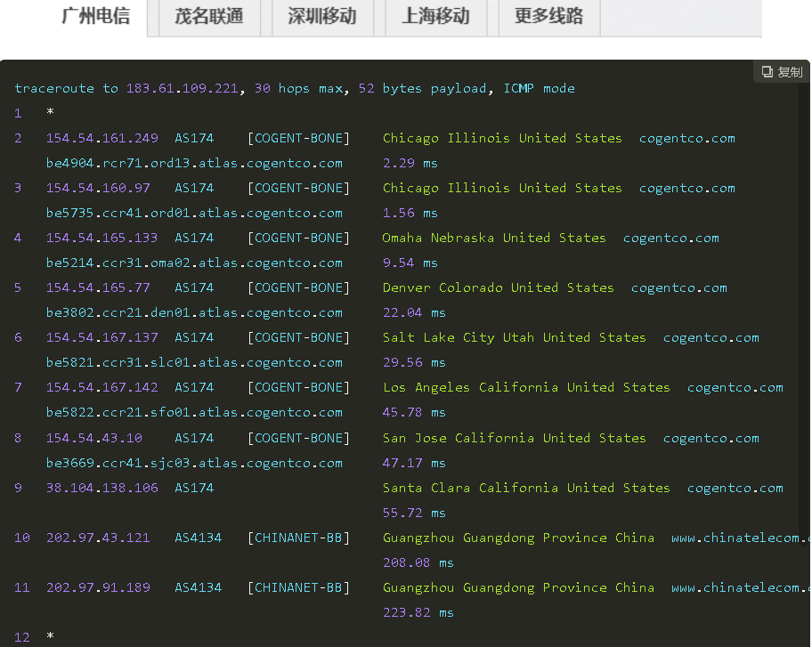This screenshot has width=812, height=647.
Task: Click hostname be5821.ccr31.slc01.atlas.cogentco.com
Action: (194, 362)
